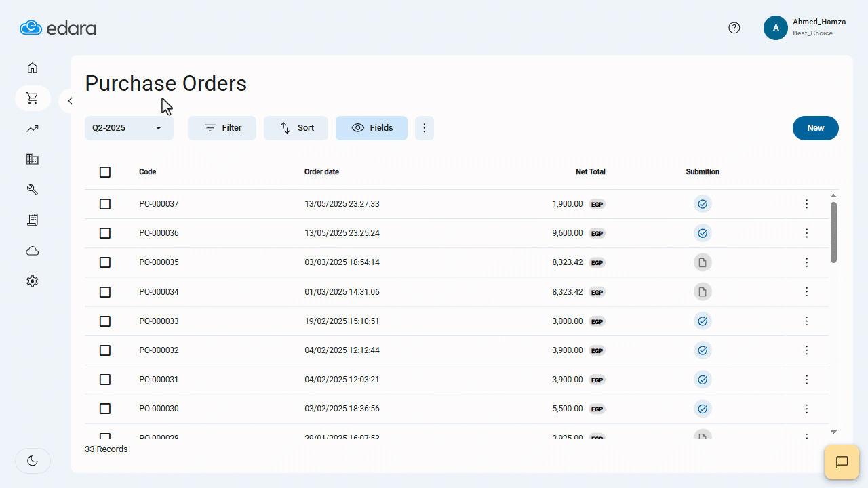The image size is (868, 488).
Task: Open the shopping cart Purchasing sidebar icon
Action: pyautogui.click(x=33, y=98)
